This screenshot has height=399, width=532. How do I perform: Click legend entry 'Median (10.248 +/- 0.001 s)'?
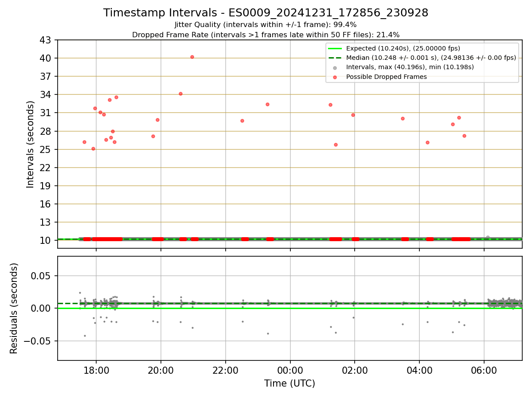431,58
